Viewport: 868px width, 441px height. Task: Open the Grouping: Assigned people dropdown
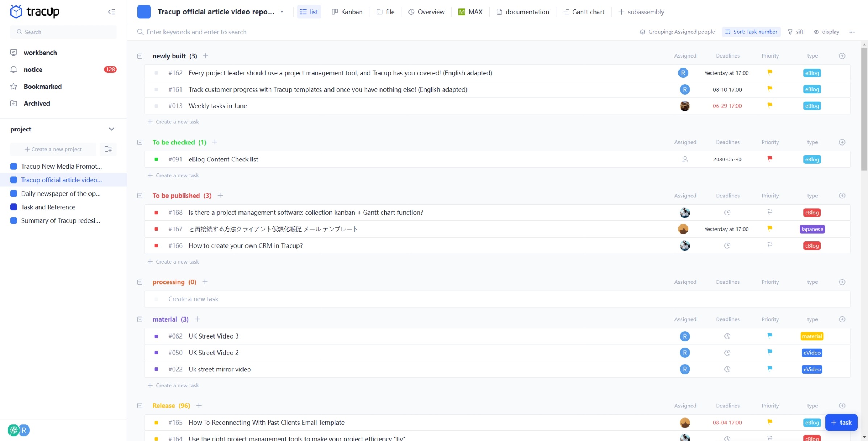coord(677,32)
